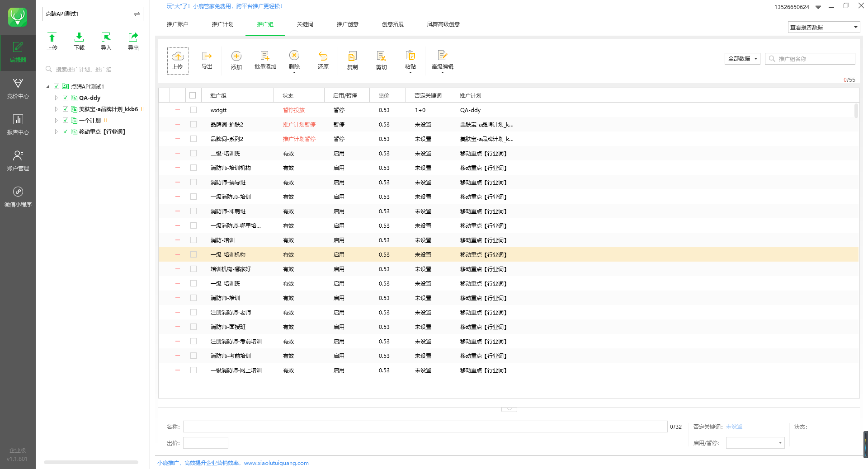Image resolution: width=868 pixels, height=469 pixels.
Task: Check the box for 品牌词-护肤2 row
Action: click(x=193, y=124)
